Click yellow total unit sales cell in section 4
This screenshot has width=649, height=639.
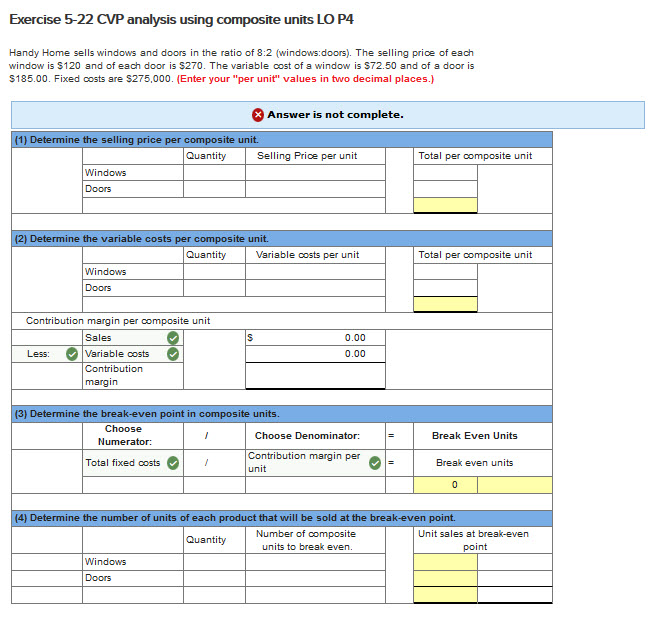(x=445, y=595)
